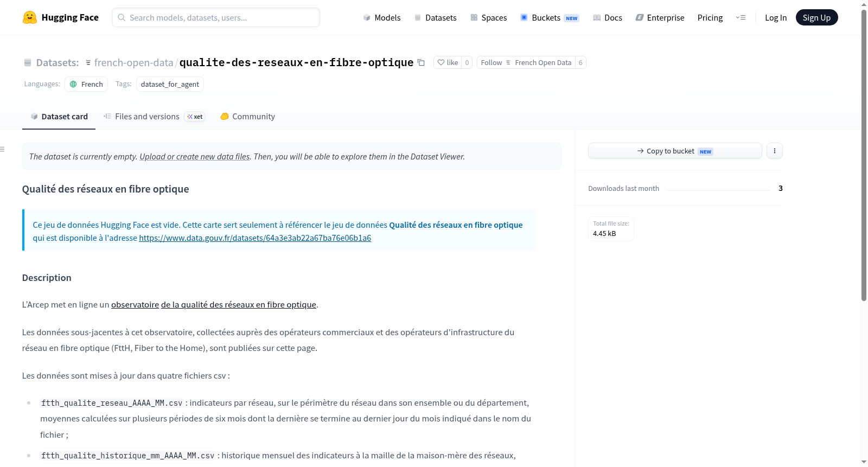Open the Pricing page
This screenshot has width=868, height=467.
(710, 17)
